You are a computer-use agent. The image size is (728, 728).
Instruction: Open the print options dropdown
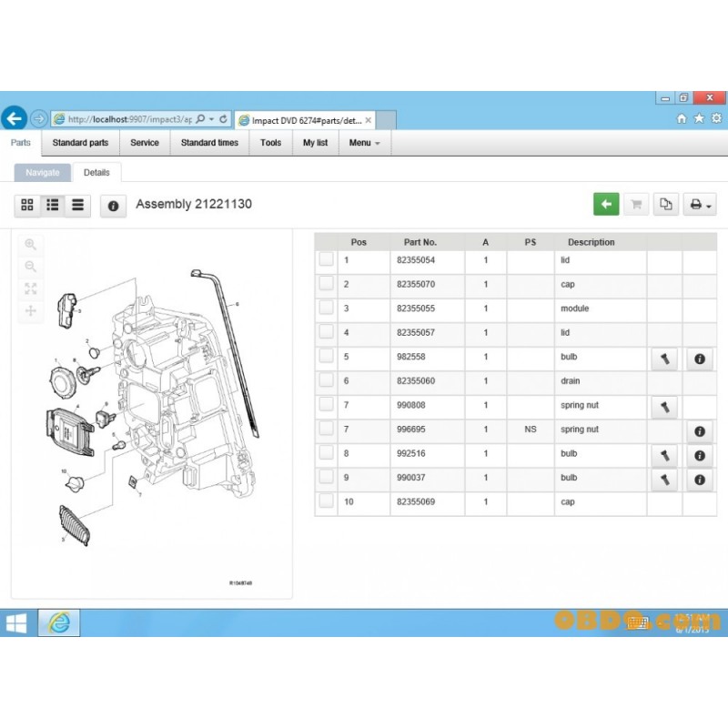(x=700, y=205)
